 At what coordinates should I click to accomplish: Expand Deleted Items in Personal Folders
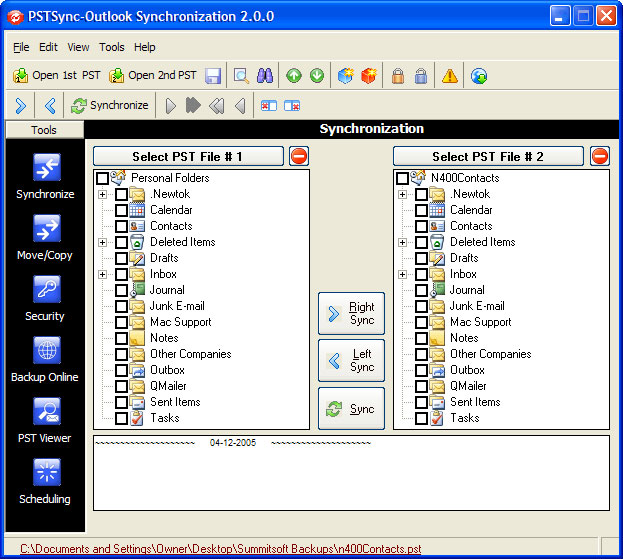[x=103, y=242]
